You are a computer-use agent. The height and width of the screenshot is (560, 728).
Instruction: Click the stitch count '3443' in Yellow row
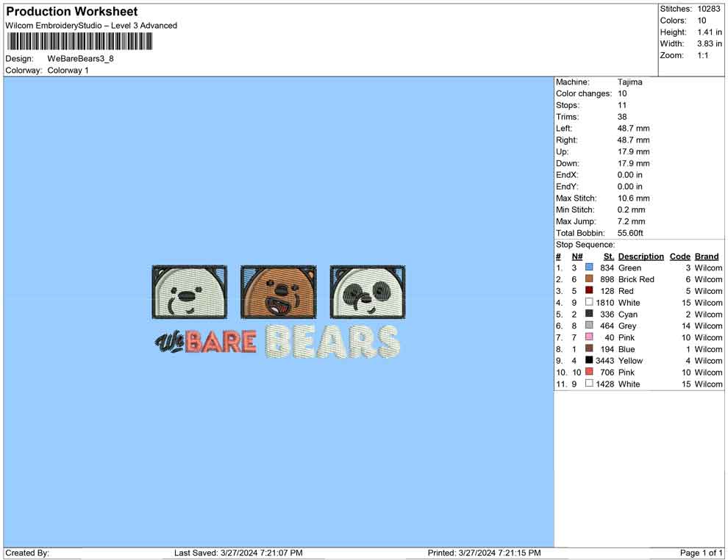[x=605, y=361]
